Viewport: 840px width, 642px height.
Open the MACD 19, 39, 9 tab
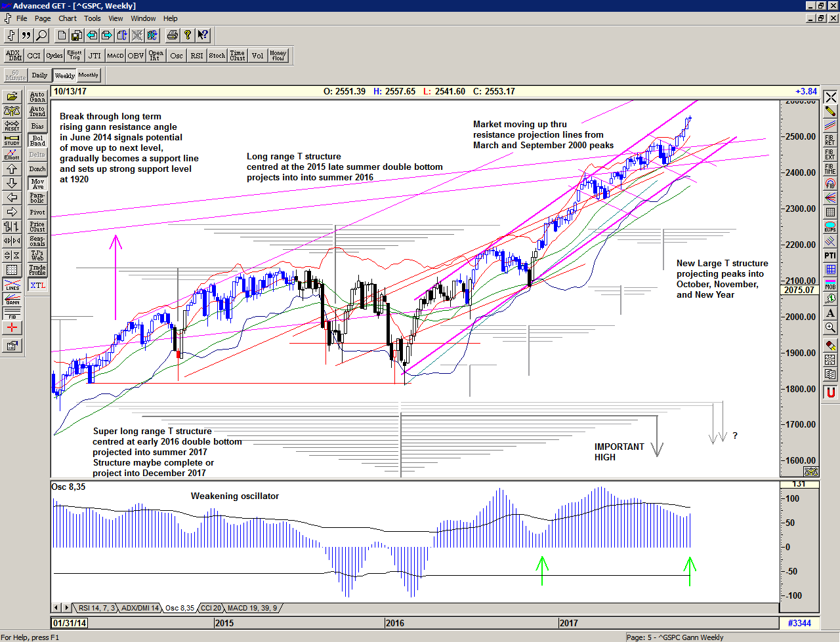[252, 608]
